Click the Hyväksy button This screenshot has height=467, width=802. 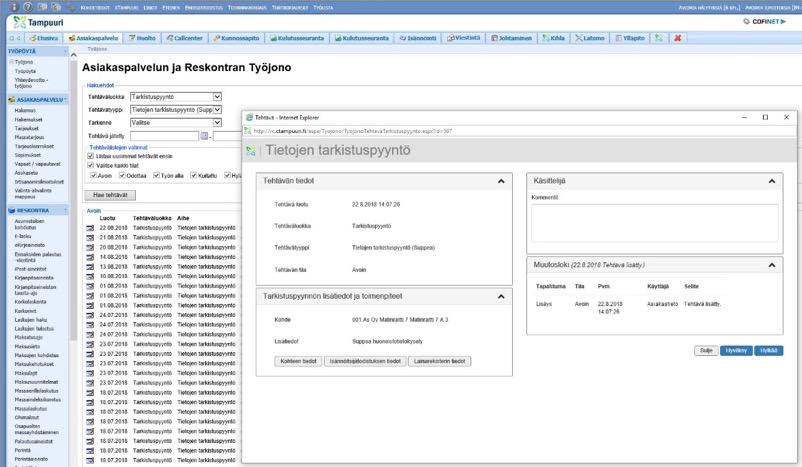click(736, 350)
